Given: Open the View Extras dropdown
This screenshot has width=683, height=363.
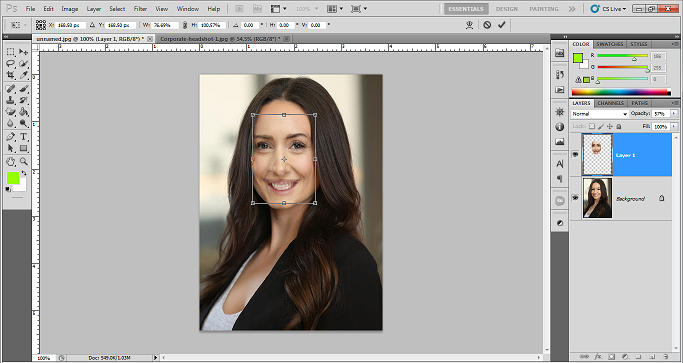Looking at the screenshot, I should (279, 9).
